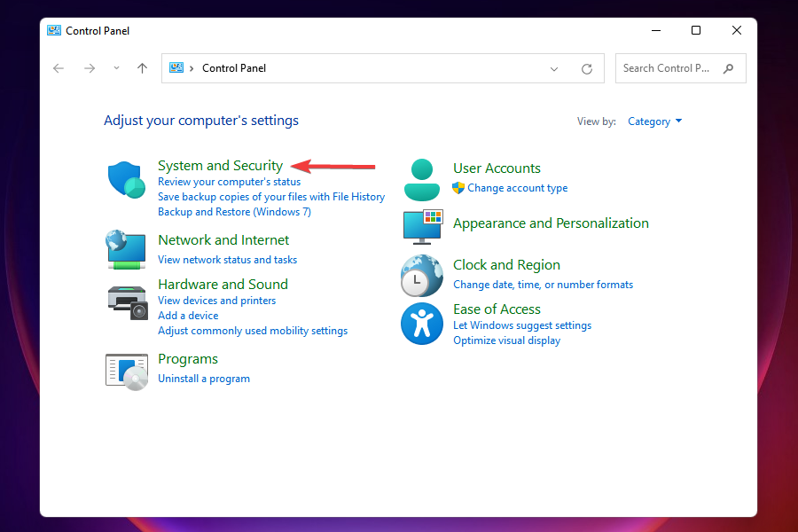Open Change date, time, or number formats
The image size is (798, 532).
pyautogui.click(x=543, y=285)
